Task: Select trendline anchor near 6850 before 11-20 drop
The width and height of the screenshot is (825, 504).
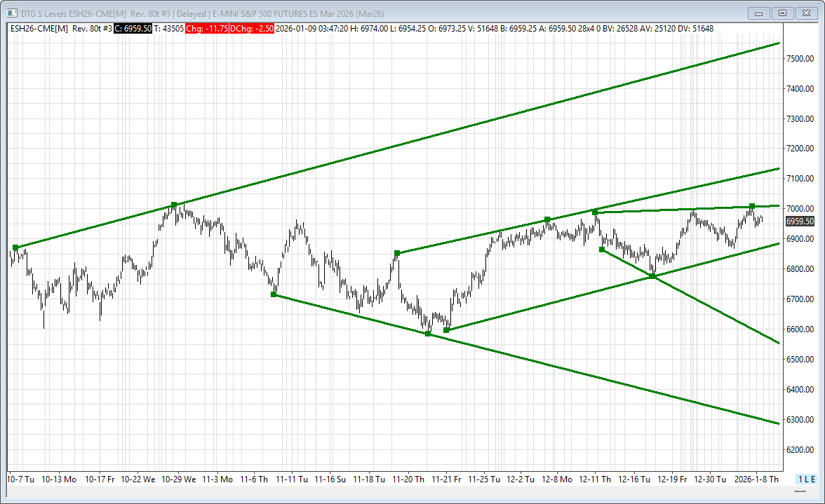Action: click(397, 253)
